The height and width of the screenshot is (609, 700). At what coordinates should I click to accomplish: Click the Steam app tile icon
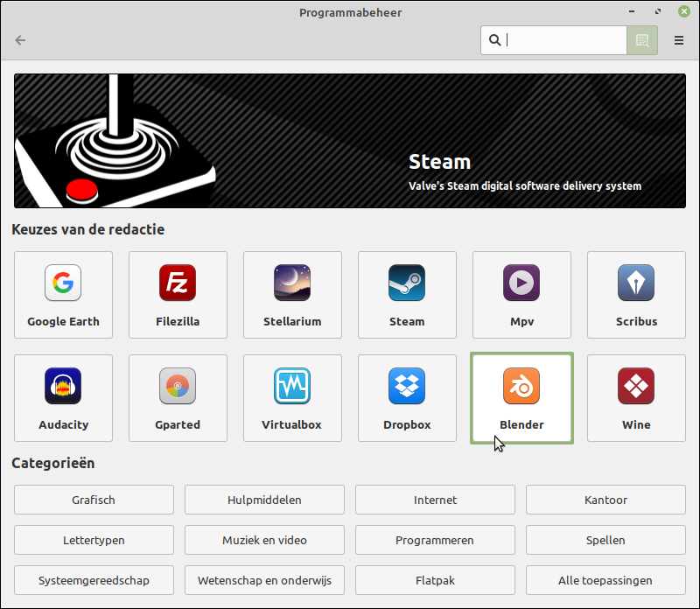point(407,283)
